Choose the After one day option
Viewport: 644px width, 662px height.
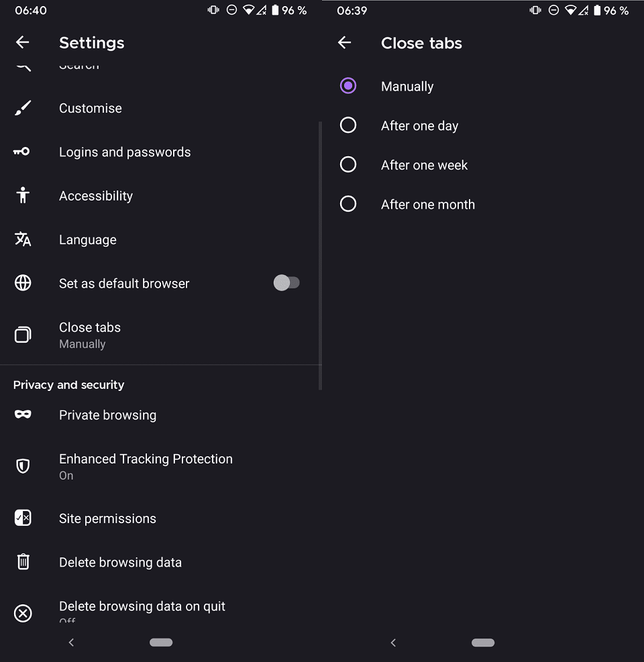coord(348,125)
